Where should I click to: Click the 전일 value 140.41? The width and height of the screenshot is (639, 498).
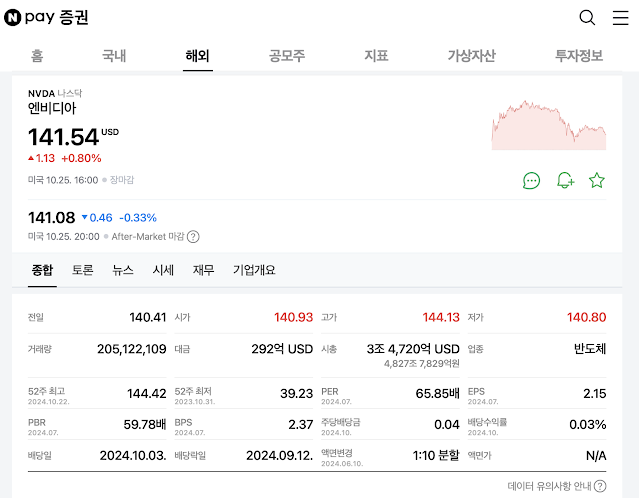tap(148, 317)
